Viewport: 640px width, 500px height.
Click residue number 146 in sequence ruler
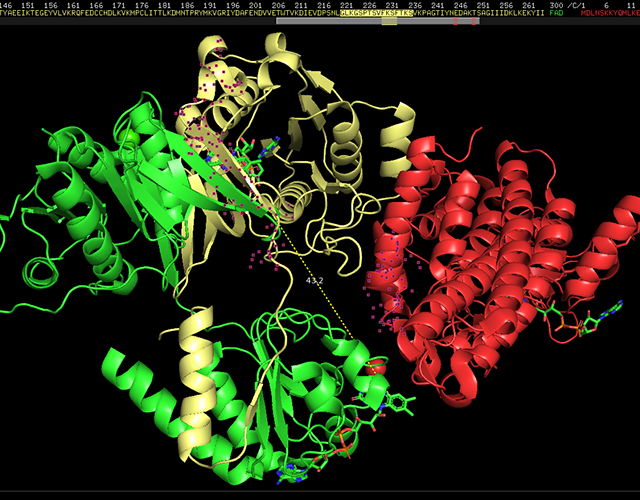[7, 5]
